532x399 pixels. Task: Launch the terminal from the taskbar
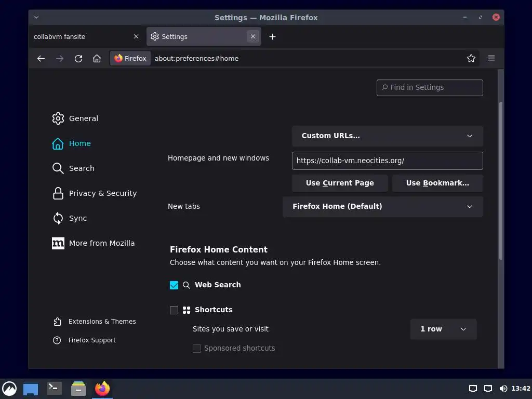54,388
